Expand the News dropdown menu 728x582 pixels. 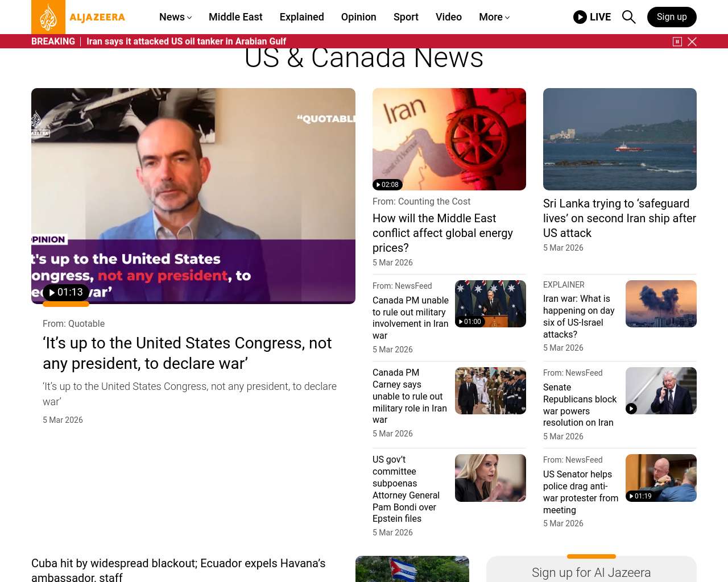click(175, 17)
